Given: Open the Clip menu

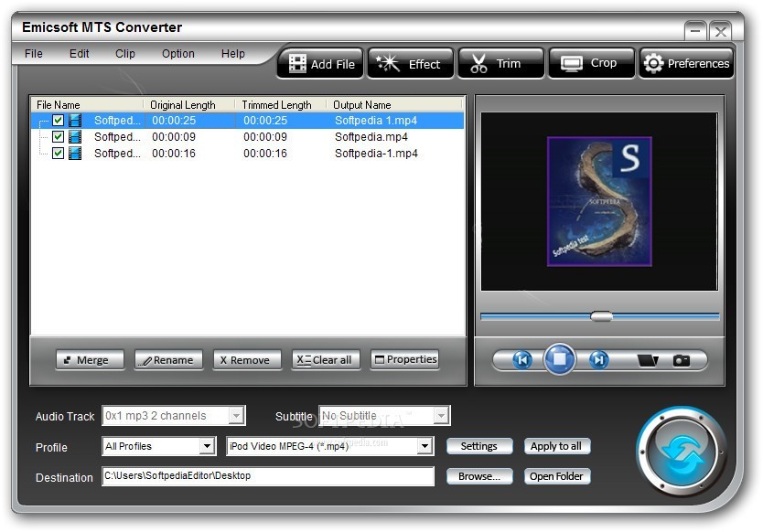Looking at the screenshot, I should click(125, 54).
